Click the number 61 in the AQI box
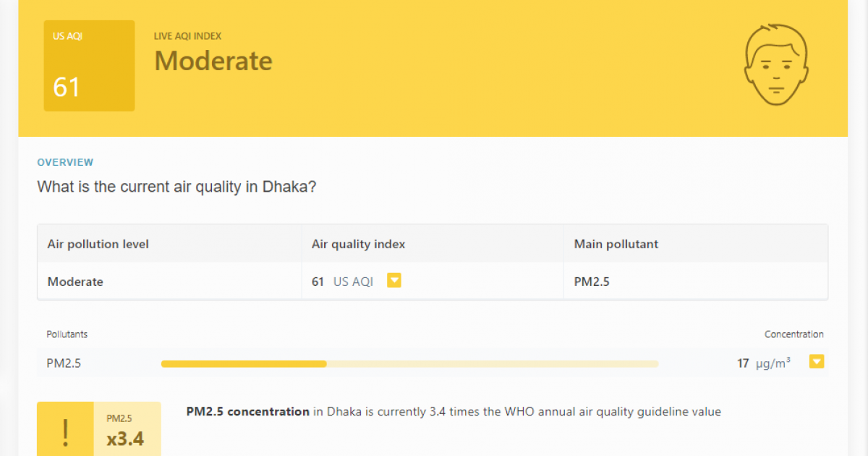 [x=66, y=87]
